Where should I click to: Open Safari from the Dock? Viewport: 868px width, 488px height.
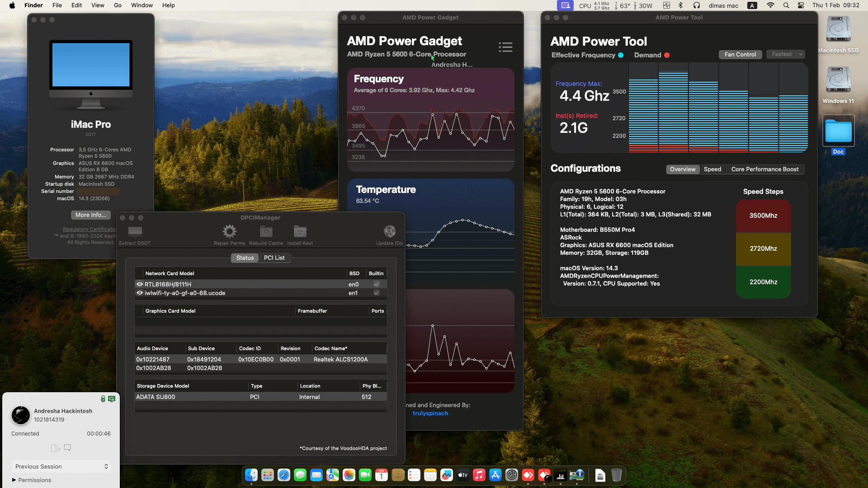click(x=284, y=475)
